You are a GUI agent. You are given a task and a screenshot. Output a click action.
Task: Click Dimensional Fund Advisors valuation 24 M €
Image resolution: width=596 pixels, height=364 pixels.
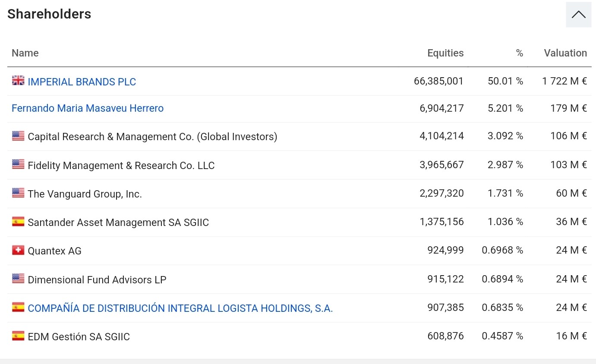[571, 279]
